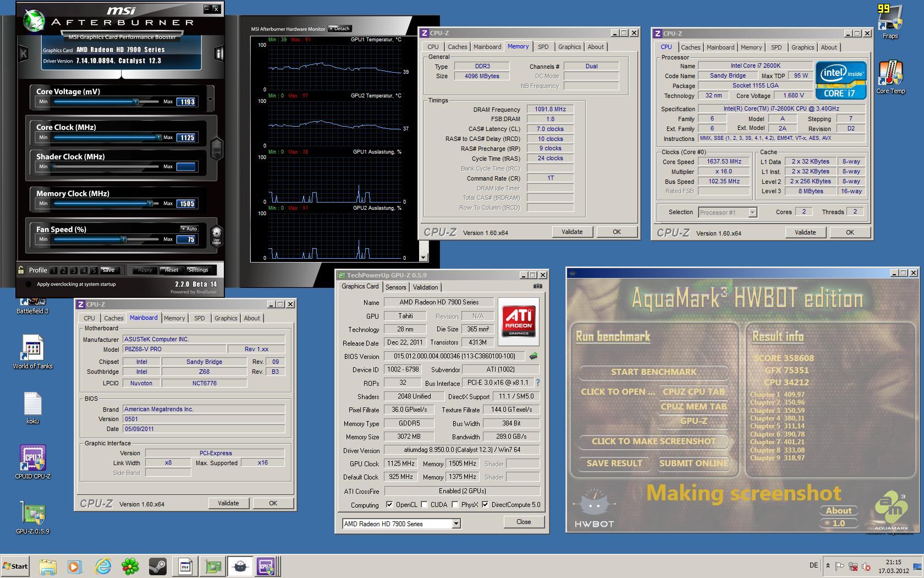Toggle the DirectCompute 5.0 checkbox

click(x=485, y=505)
